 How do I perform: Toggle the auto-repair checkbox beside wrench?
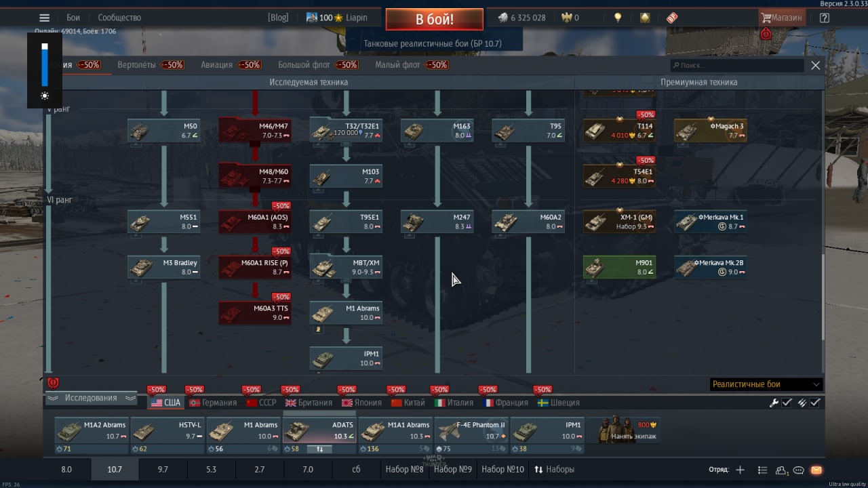[787, 403]
